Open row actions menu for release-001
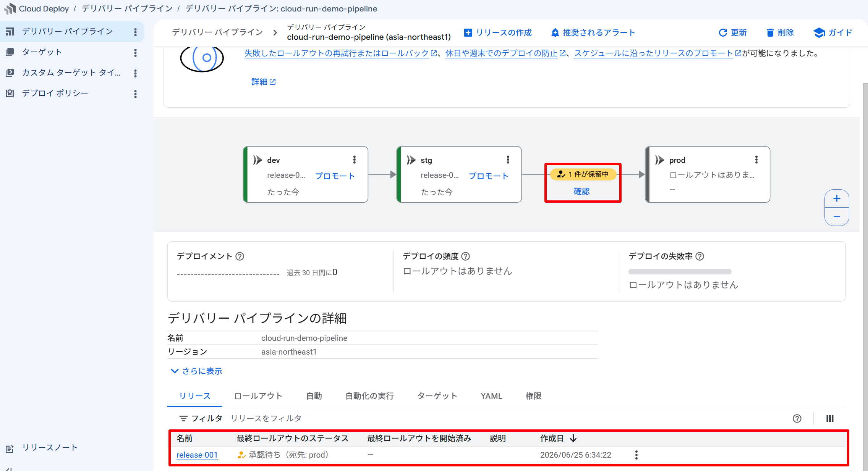The height and width of the screenshot is (471, 868). (x=636, y=455)
